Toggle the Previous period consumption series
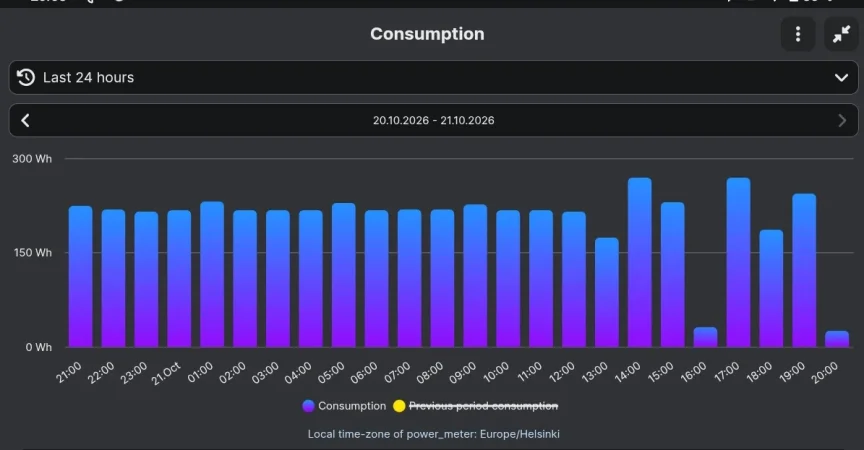This screenshot has width=864, height=450. [476, 406]
